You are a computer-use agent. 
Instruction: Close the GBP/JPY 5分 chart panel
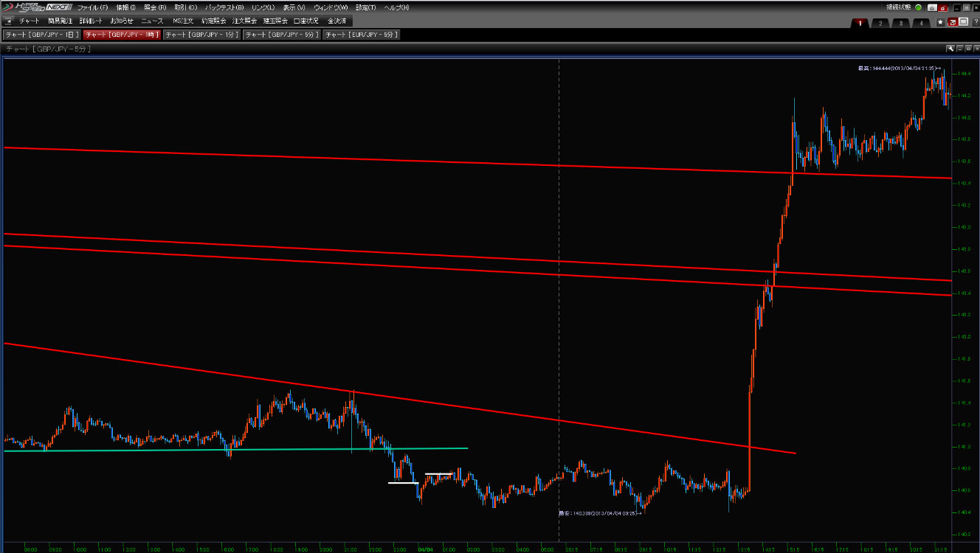[976, 49]
